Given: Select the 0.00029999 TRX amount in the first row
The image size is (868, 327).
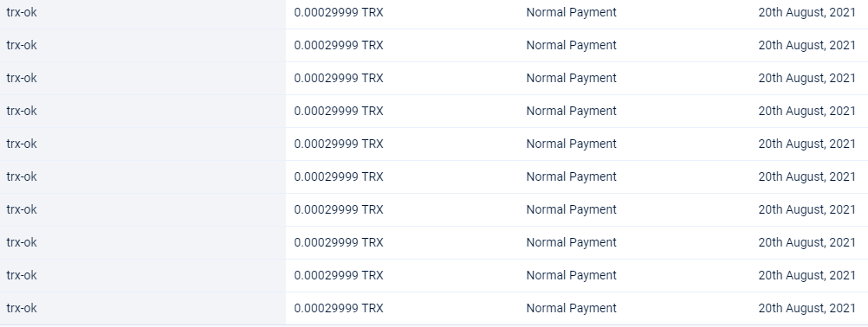Looking at the screenshot, I should [338, 12].
